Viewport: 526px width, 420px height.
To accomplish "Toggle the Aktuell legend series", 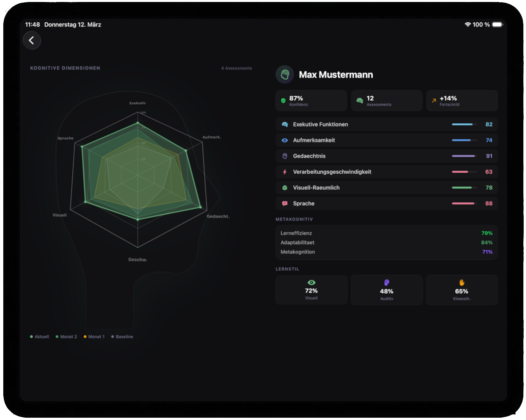I will coord(40,336).
